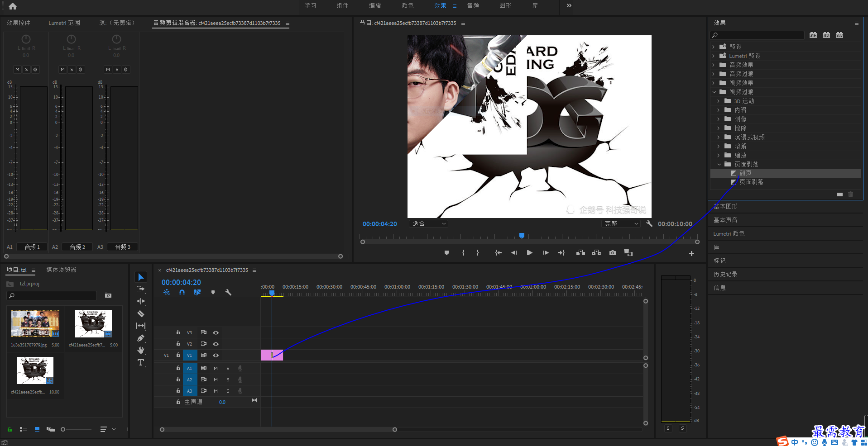Toggle V2 track output eye
This screenshot has height=446, width=868.
pyautogui.click(x=216, y=344)
